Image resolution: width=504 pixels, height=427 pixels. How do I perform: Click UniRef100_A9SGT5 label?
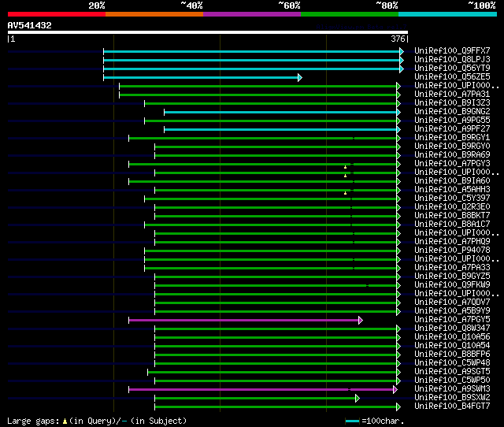click(452, 372)
